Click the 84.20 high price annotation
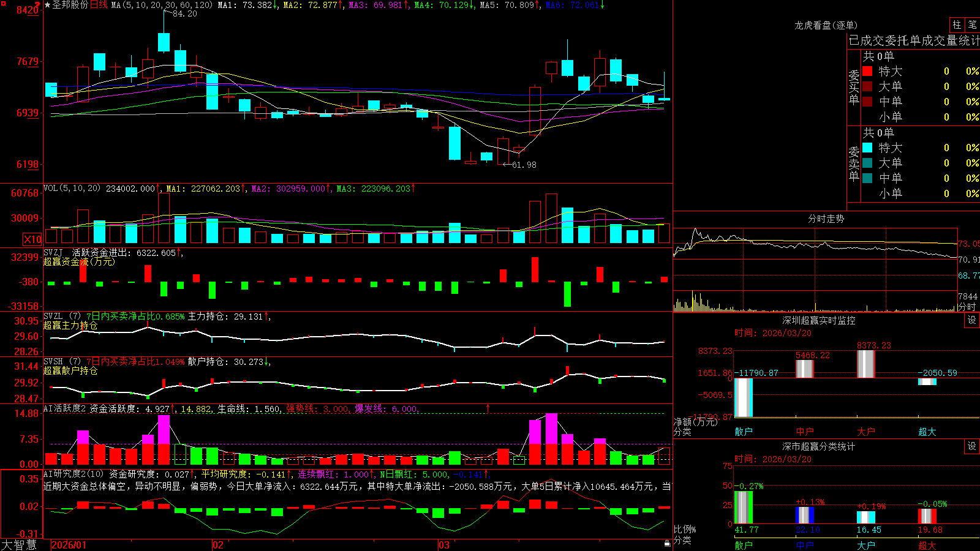This screenshot has height=551, width=980. coord(185,13)
